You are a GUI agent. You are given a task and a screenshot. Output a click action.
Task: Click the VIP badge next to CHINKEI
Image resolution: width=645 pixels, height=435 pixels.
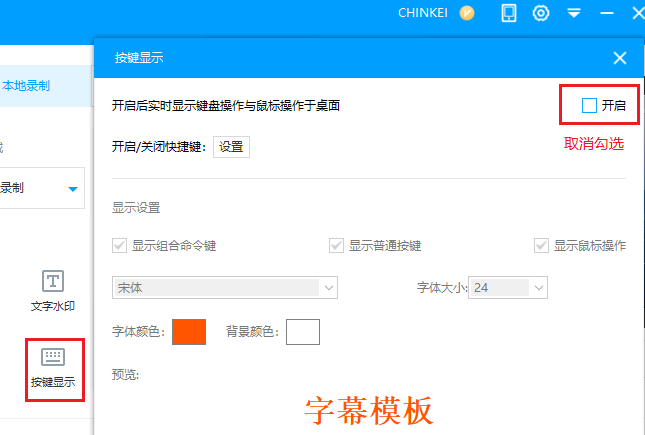pyautogui.click(x=467, y=13)
